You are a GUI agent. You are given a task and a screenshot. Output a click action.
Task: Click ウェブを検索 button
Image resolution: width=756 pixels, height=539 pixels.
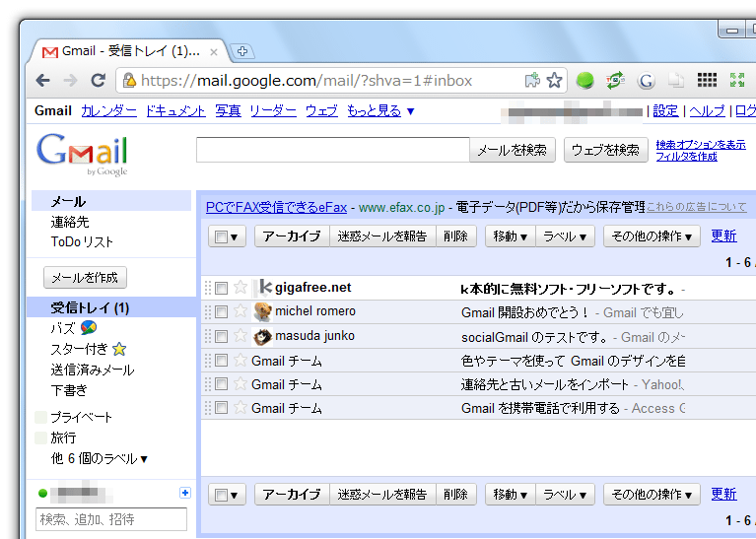(605, 150)
